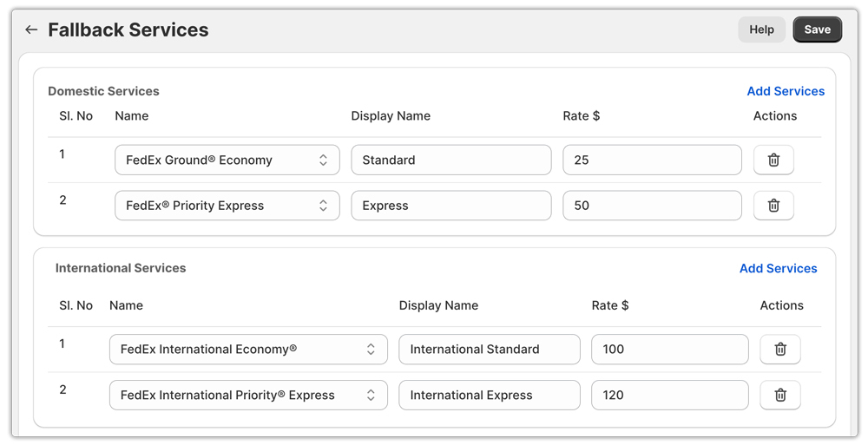The height and width of the screenshot is (445, 868).
Task: Delete the FedEx Priority Express service row
Action: (773, 206)
